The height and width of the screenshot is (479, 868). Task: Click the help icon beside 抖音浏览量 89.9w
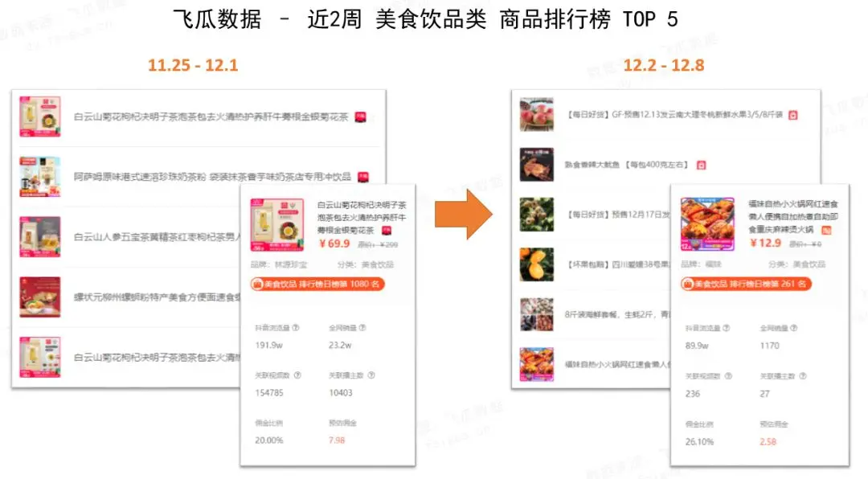click(x=727, y=329)
